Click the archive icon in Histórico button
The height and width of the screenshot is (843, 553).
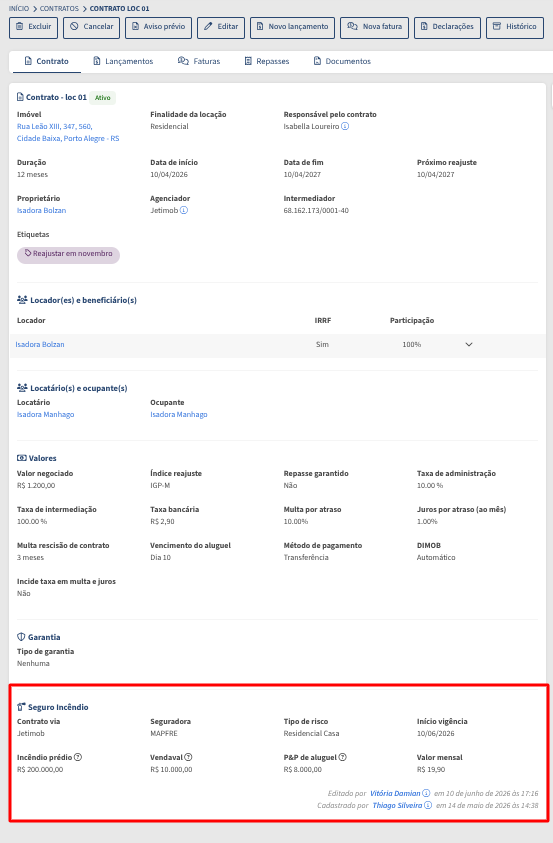497,26
